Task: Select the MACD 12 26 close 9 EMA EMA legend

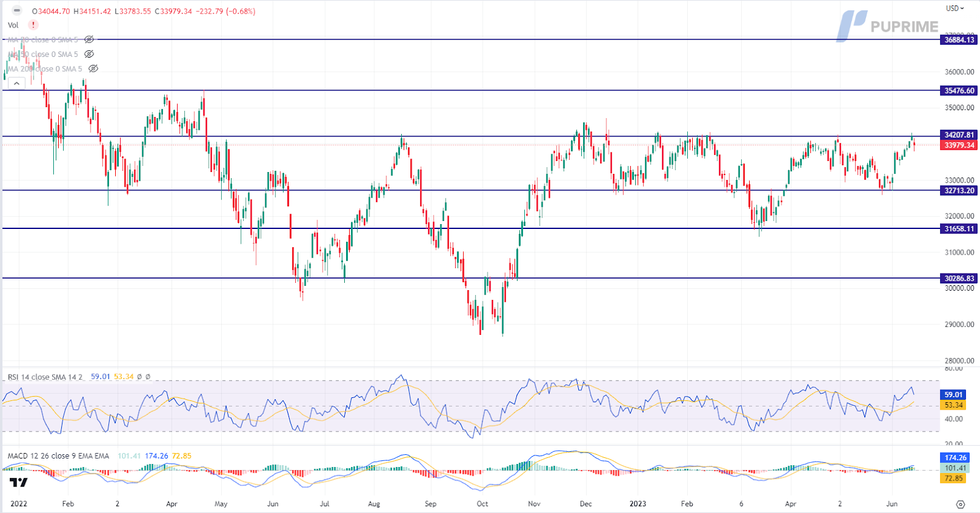Action: 58,455
